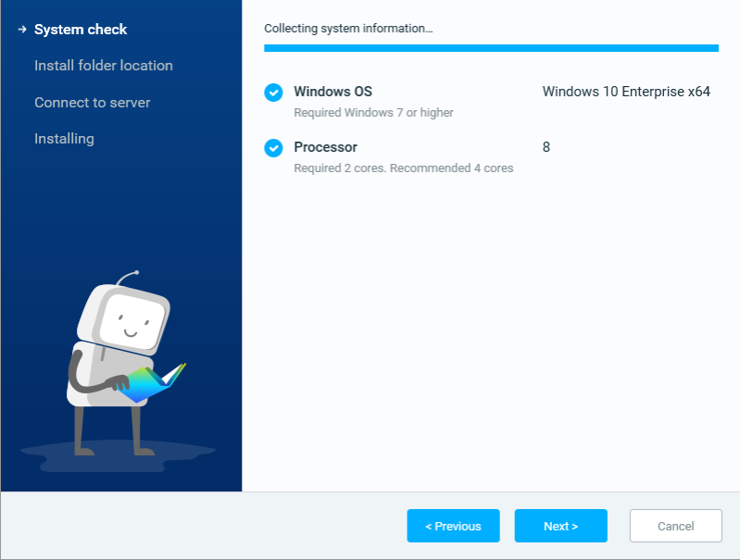
Task: Open the Connect to server step
Action: pos(92,103)
